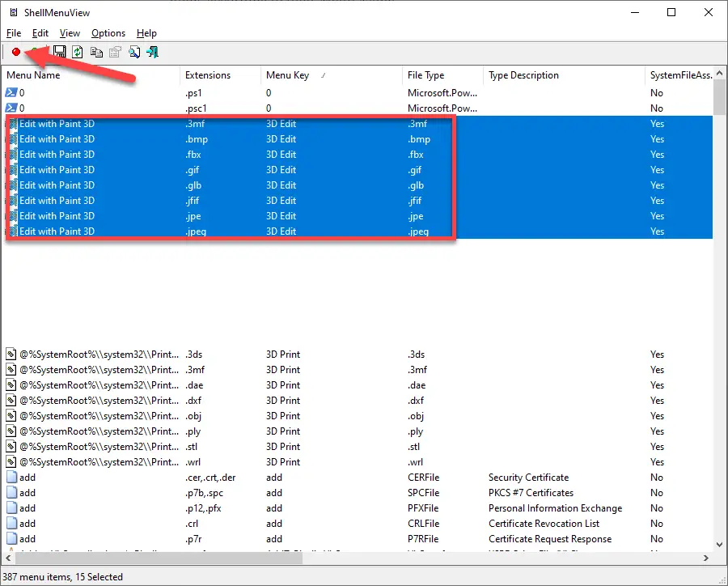Click the Paint 3D icon of the .3mf row
This screenshot has width=728, height=586.
point(13,124)
